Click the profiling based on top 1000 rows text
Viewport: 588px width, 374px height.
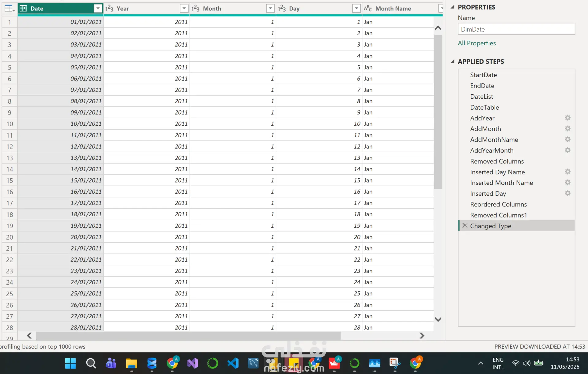point(43,346)
